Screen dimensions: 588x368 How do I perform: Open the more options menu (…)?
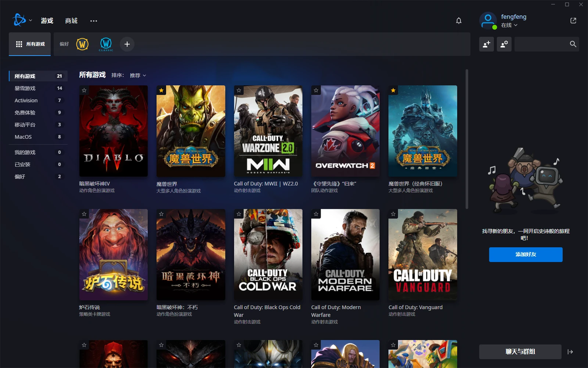(94, 21)
